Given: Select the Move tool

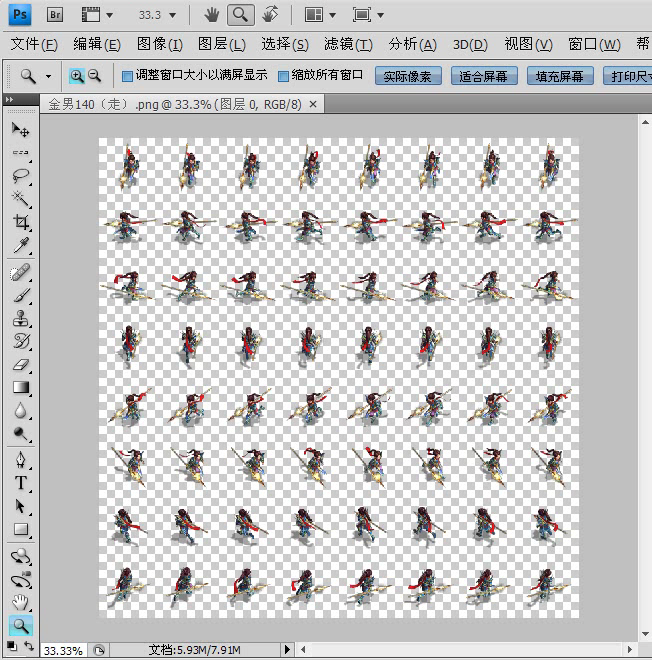Looking at the screenshot, I should click(20, 130).
